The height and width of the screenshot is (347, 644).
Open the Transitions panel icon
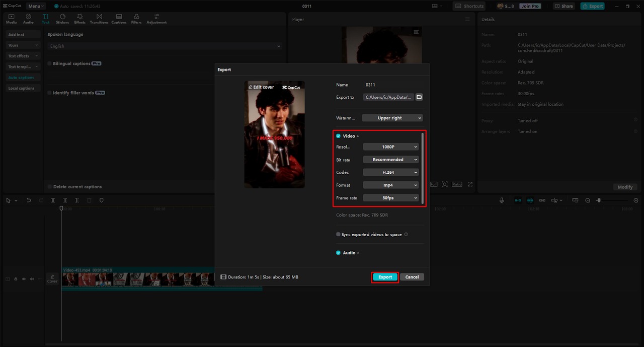pyautogui.click(x=99, y=19)
